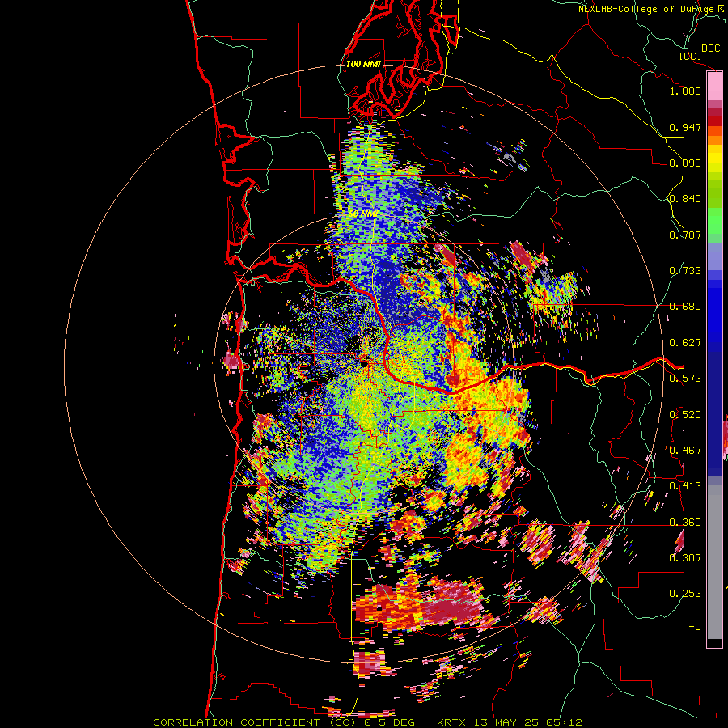
Task: Click the [CC] label above color bar
Action: pos(691,56)
